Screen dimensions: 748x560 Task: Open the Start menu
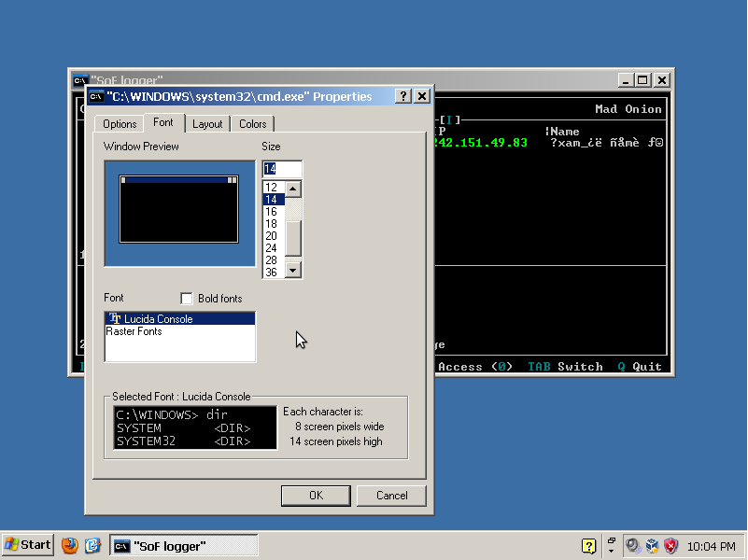coord(28,545)
